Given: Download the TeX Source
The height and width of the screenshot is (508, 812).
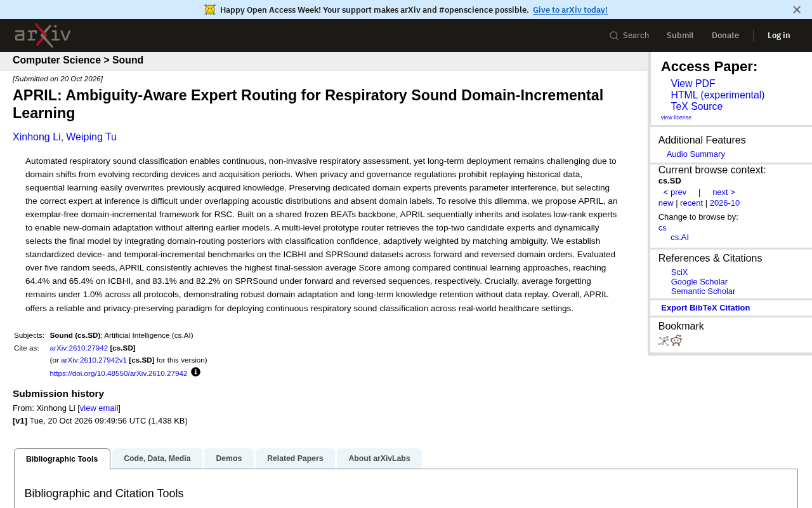Looking at the screenshot, I should (697, 107).
